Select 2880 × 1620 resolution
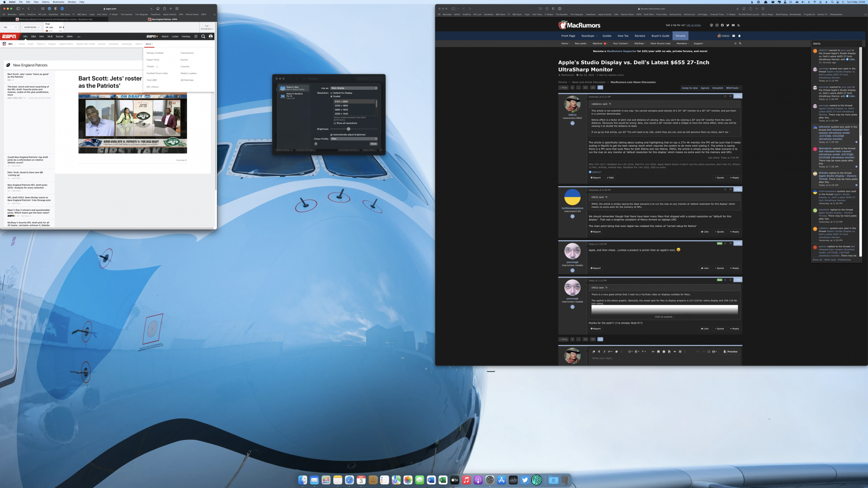Viewport: 868px width, 488px height. point(354,110)
